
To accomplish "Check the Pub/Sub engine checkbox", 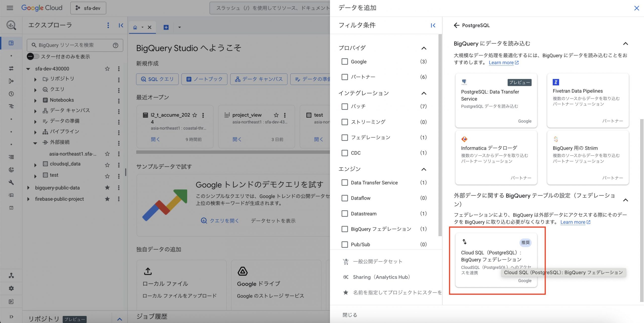I will pyautogui.click(x=345, y=244).
